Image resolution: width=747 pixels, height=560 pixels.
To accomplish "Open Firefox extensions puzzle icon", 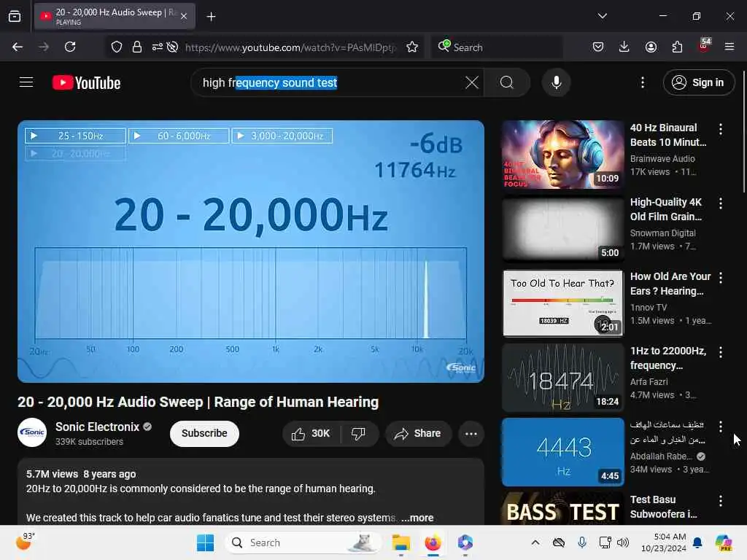I will pos(677,47).
